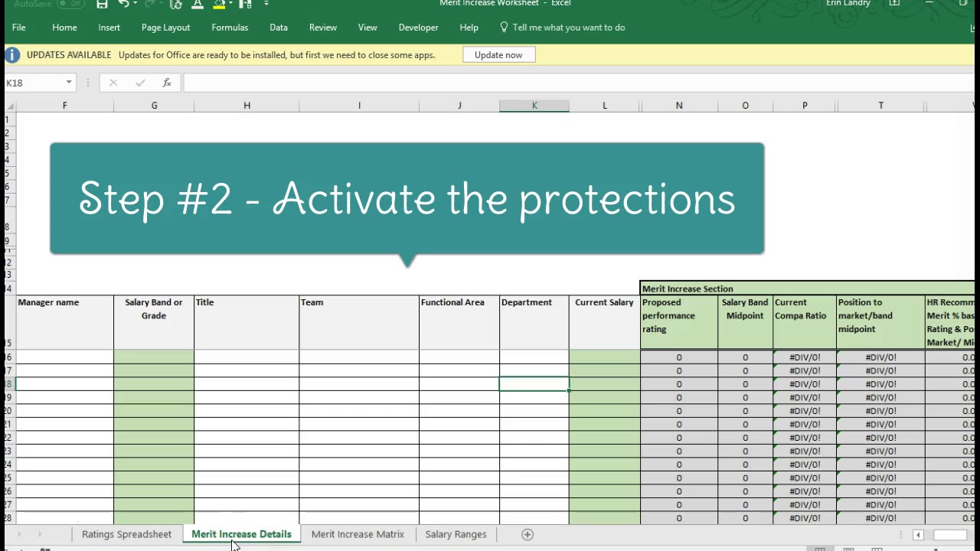Viewport: 980px width, 551px height.
Task: Open Customize Quick Access Toolbar dropdown
Action: pyautogui.click(x=266, y=4)
